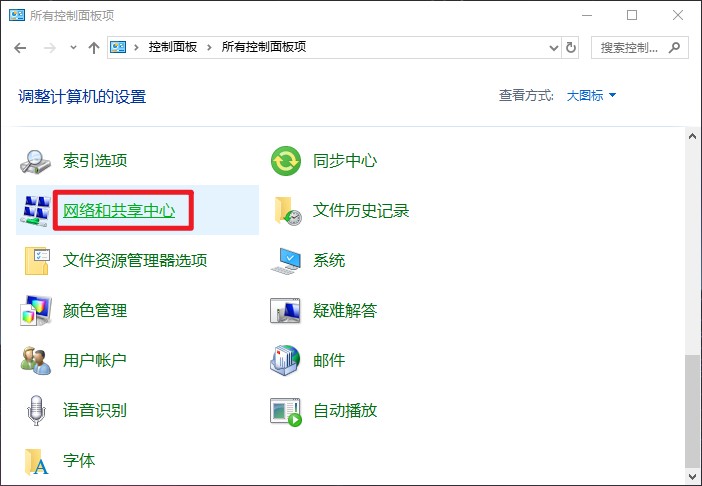Maximize the control panel window
Screen dimensions: 702x486
(632, 16)
